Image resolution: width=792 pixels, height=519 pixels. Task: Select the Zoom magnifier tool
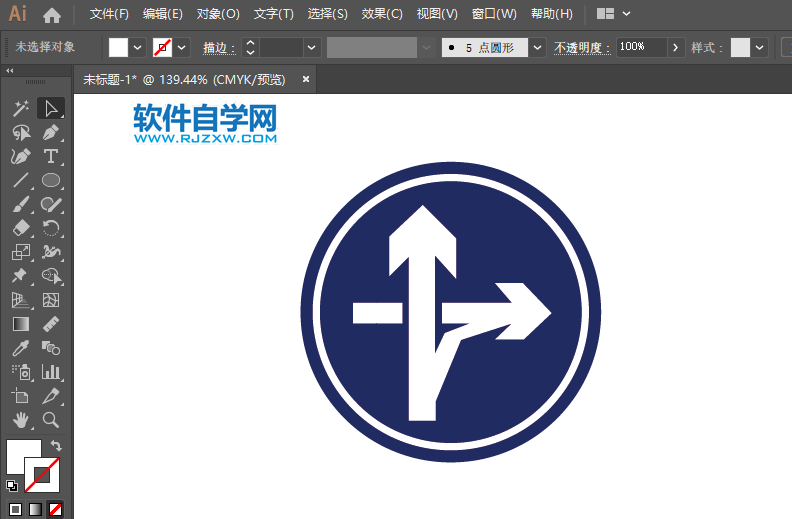tap(51, 420)
